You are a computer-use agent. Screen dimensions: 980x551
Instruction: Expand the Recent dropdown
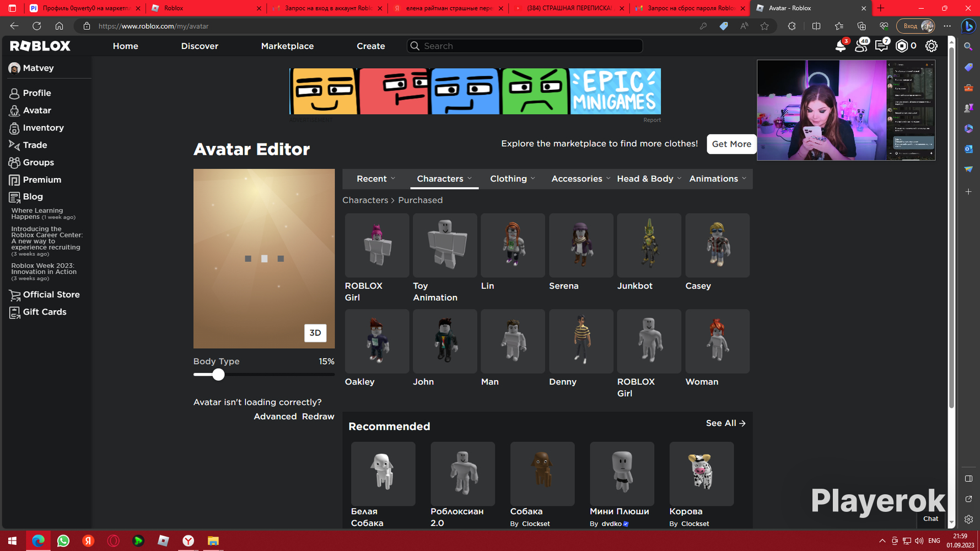point(376,179)
